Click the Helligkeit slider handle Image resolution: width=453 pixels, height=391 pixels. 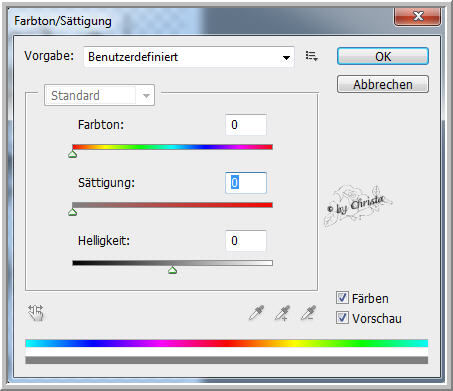(x=172, y=270)
